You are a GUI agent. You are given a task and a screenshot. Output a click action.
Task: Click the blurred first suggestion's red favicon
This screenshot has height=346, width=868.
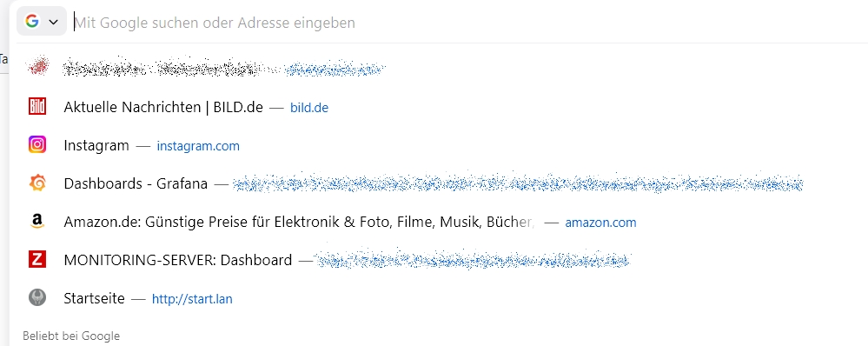tap(37, 67)
